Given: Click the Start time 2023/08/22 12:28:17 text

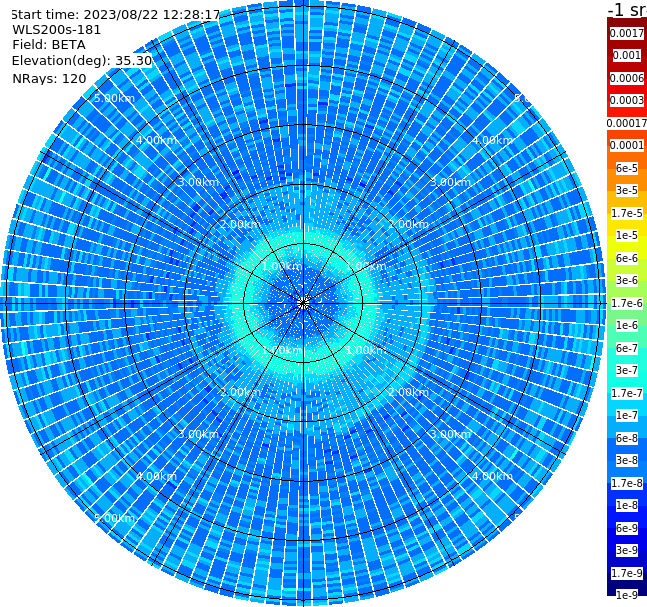Looking at the screenshot, I should pyautogui.click(x=115, y=14).
